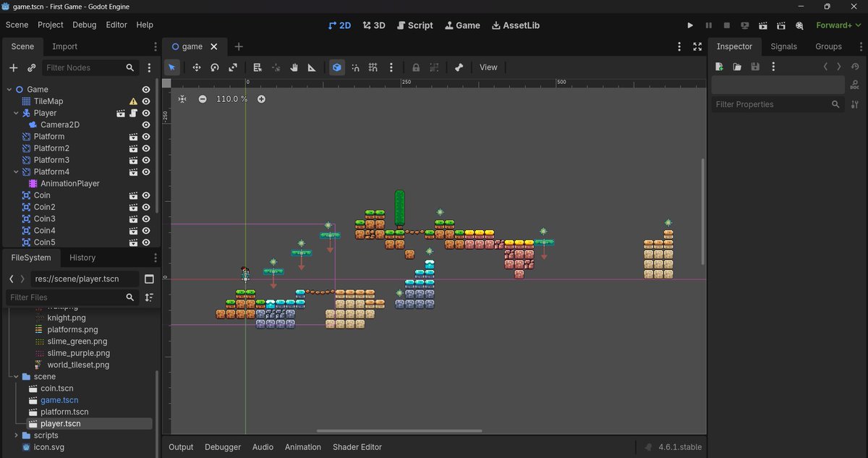Screen dimensions: 868x458
Task: Click the Run Specific Scene clapper icon
Action: 781,25
